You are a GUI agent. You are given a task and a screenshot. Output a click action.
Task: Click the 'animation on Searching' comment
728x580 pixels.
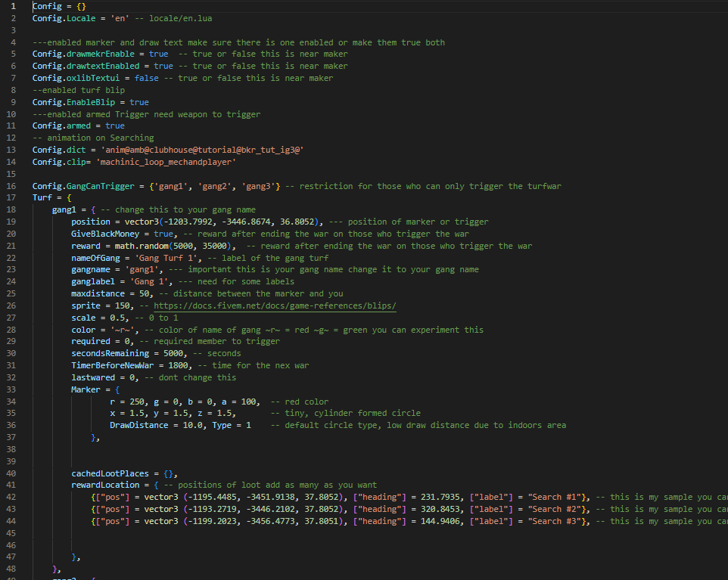click(101, 138)
